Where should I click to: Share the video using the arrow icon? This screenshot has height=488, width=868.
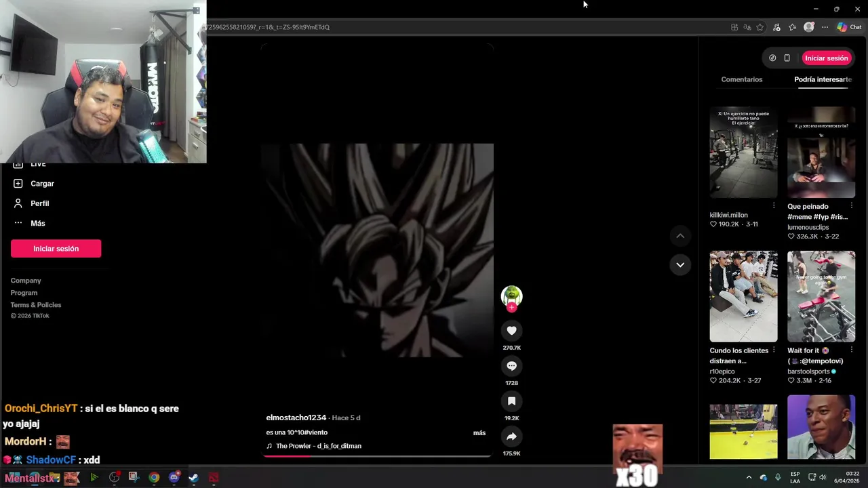point(511,436)
